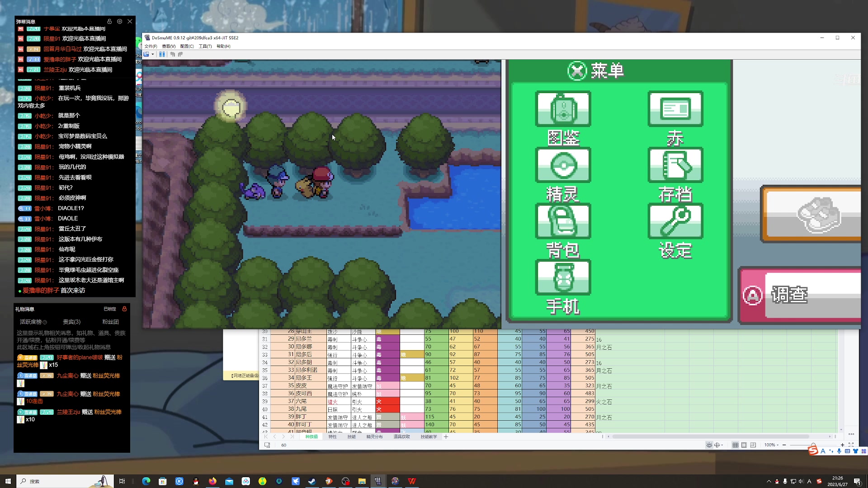
Task: Open the 帮助(H) menu
Action: click(x=223, y=46)
